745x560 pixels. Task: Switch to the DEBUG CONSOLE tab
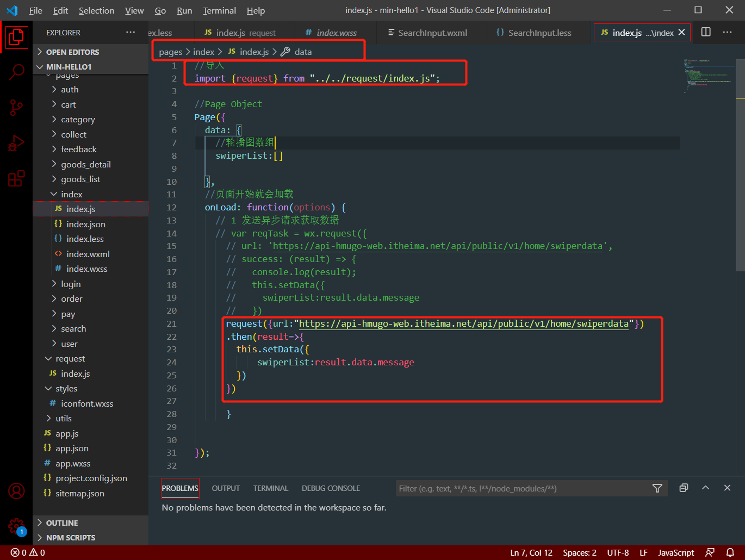pyautogui.click(x=331, y=488)
